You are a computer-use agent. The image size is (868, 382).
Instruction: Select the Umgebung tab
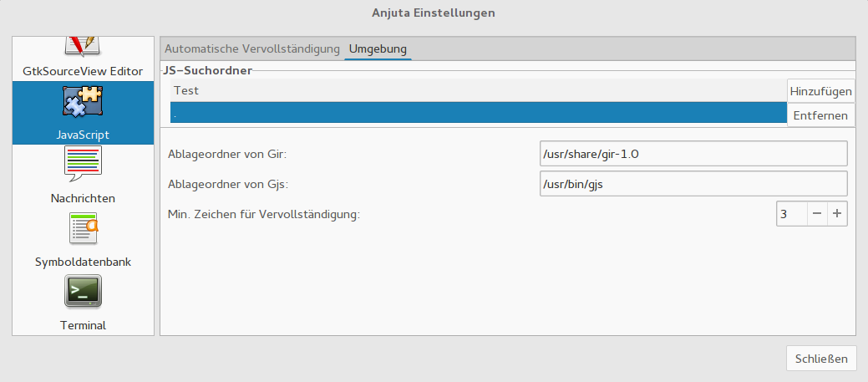(x=378, y=48)
